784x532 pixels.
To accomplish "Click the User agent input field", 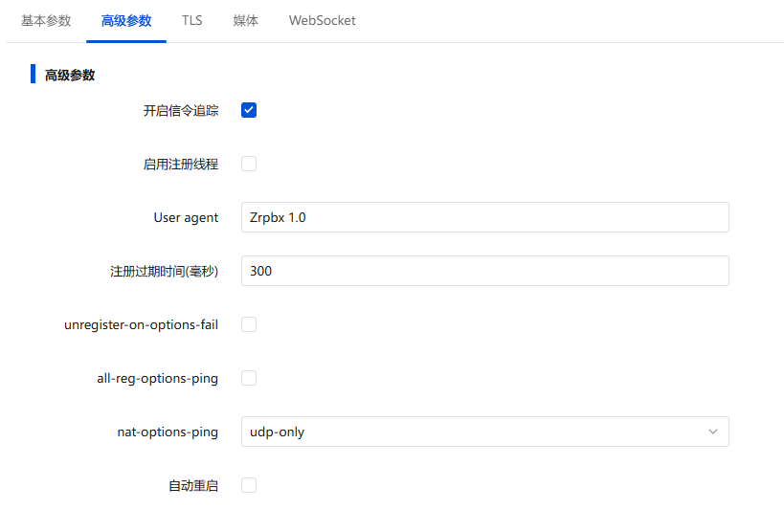I will (484, 217).
